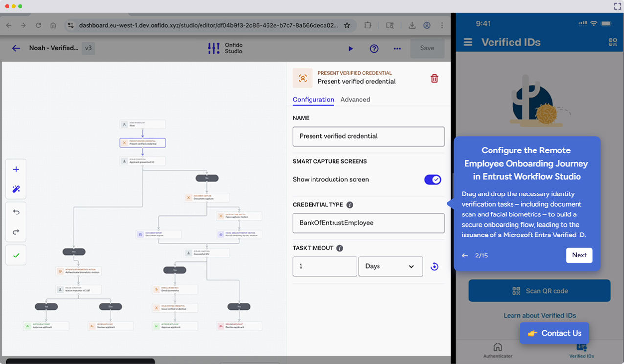The height and width of the screenshot is (364, 624).
Task: Open the browser downloads icon
Action: coord(412,25)
